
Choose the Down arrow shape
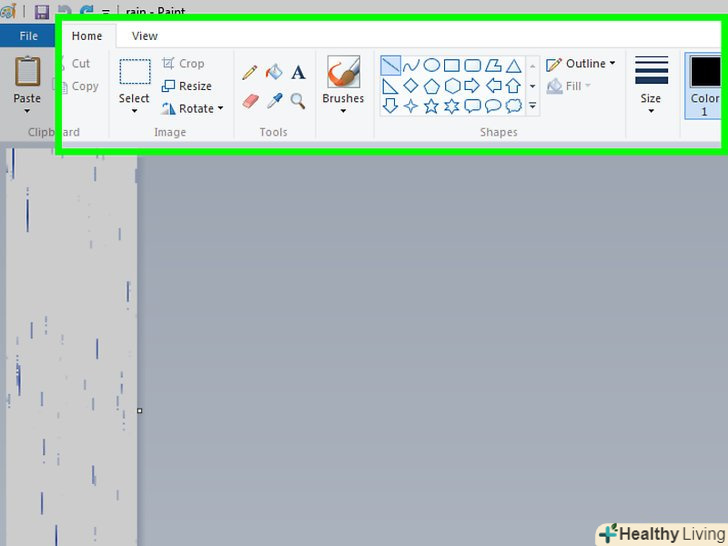tap(390, 106)
